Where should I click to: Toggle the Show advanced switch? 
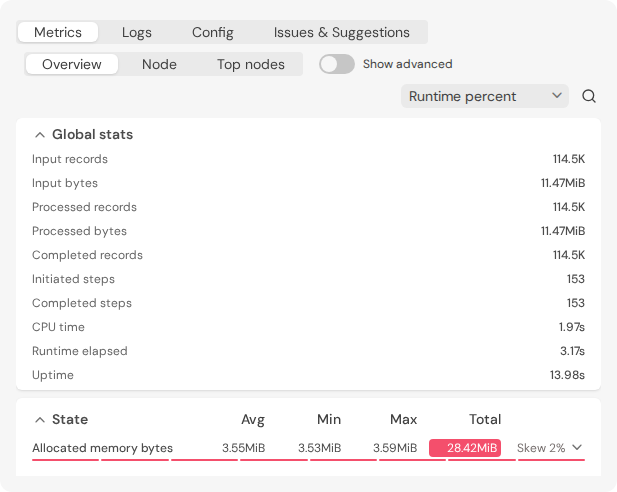point(337,64)
